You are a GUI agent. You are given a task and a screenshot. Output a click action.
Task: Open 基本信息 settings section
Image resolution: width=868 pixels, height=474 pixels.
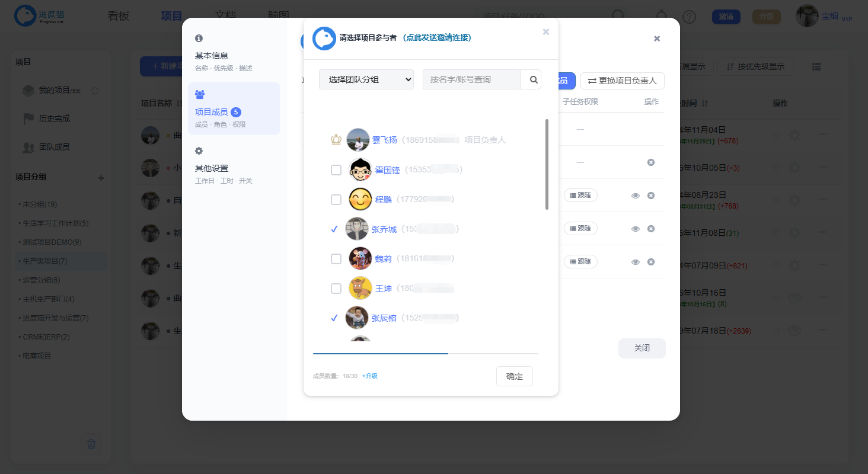coord(234,54)
